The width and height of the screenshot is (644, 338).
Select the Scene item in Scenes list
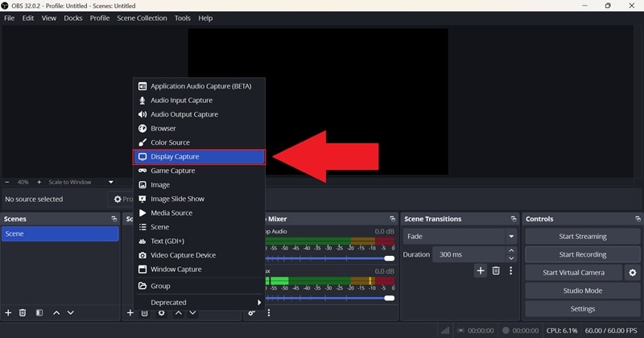[x=60, y=233]
